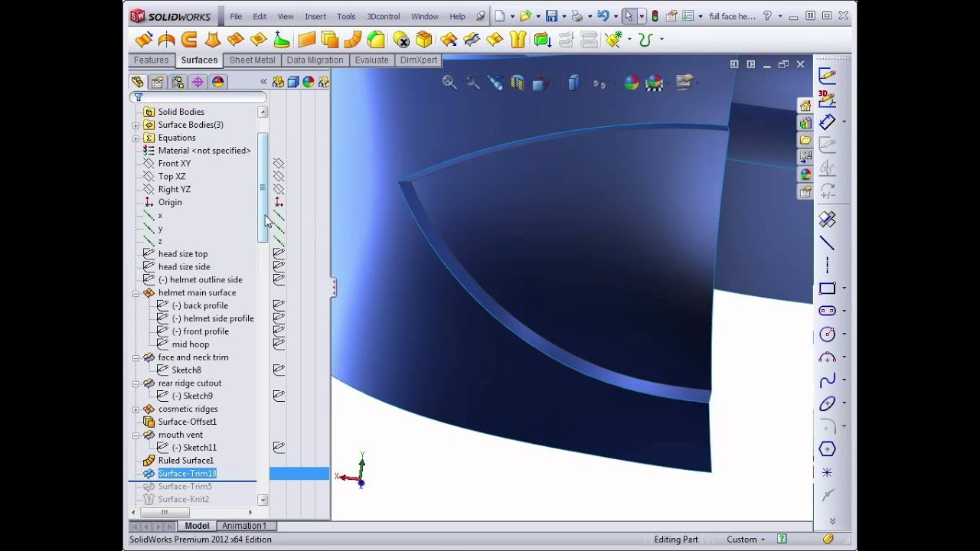Click the New document icon
Screen dimensions: 980x551
(x=500, y=16)
